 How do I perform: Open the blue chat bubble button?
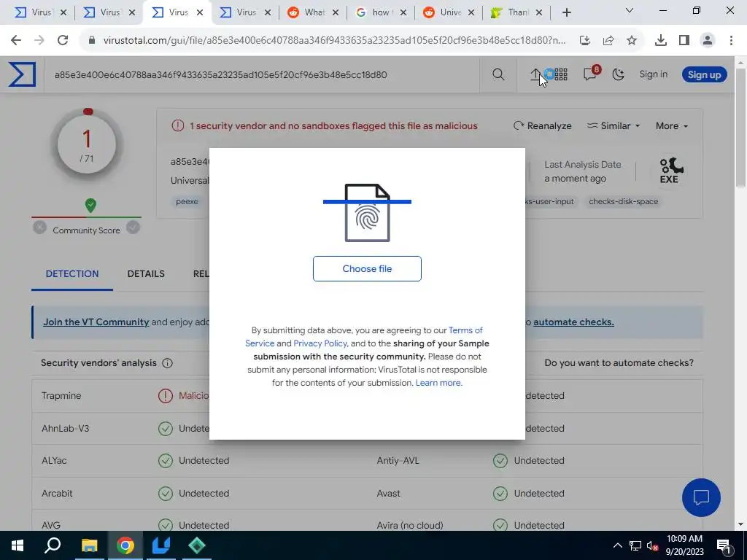pyautogui.click(x=701, y=497)
